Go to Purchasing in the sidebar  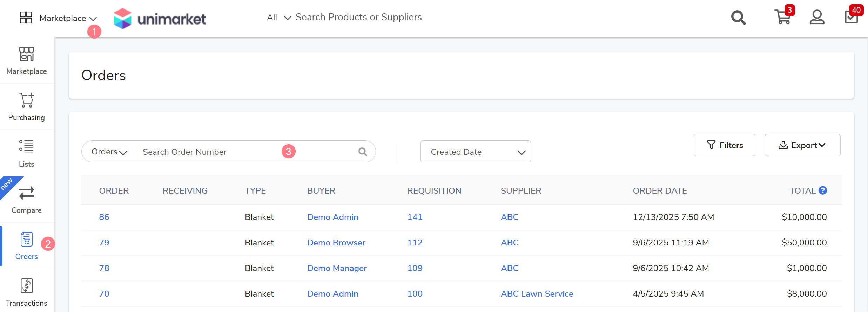click(x=27, y=107)
